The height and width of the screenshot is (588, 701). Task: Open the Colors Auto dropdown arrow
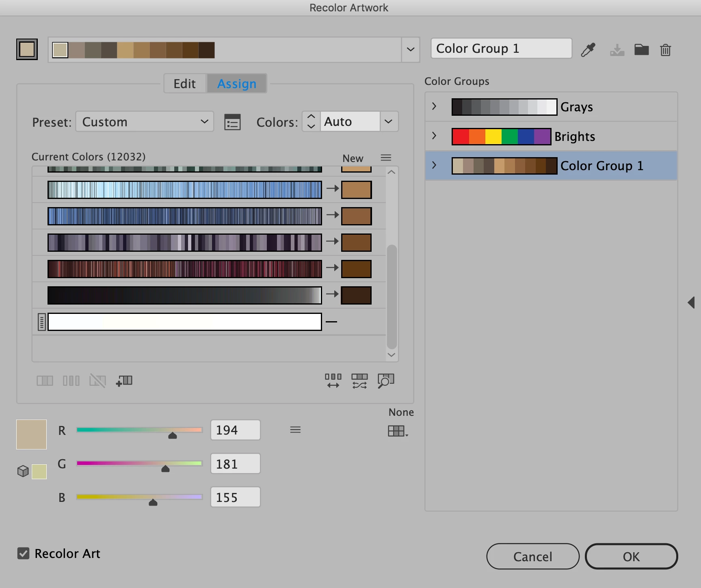(x=389, y=121)
